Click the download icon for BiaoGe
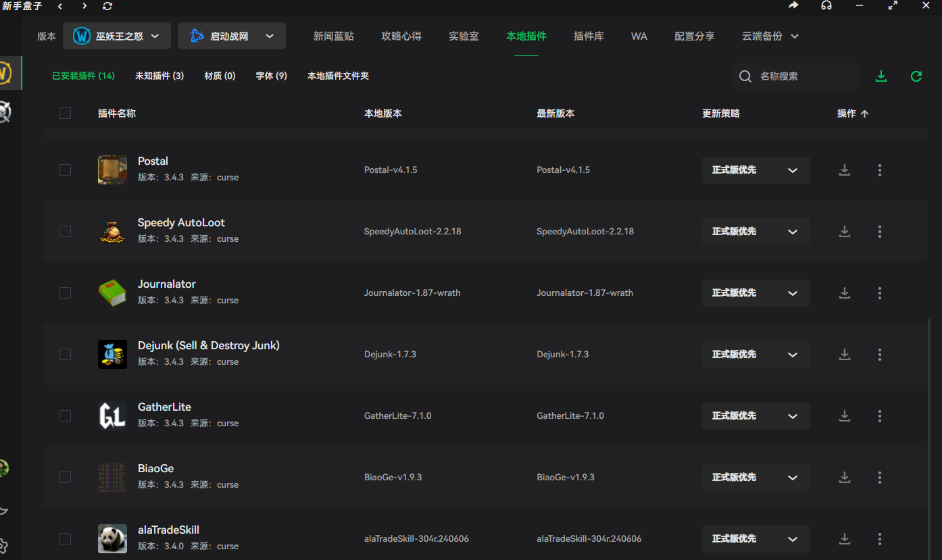 point(845,478)
